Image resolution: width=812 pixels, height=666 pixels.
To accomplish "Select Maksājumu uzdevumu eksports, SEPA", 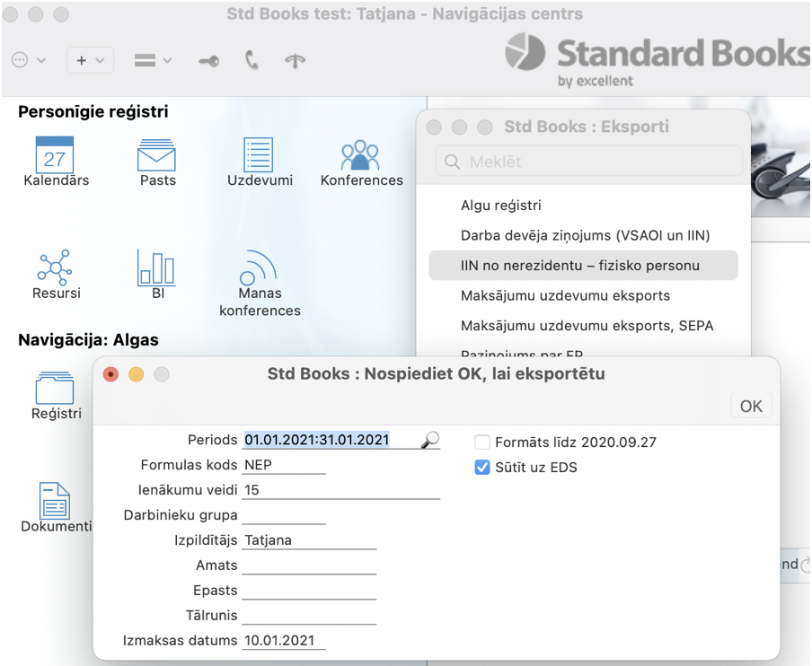I will pyautogui.click(x=587, y=326).
